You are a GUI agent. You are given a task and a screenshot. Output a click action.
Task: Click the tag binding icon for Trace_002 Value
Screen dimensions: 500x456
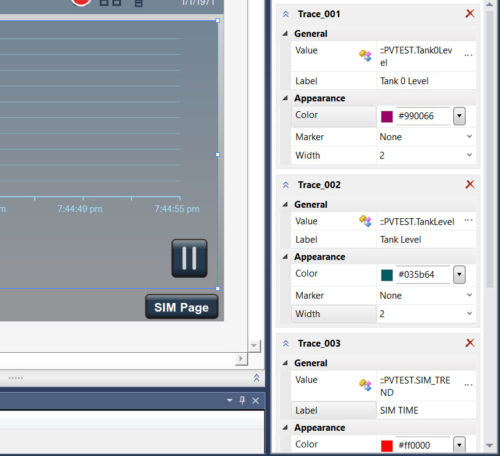[x=365, y=221]
